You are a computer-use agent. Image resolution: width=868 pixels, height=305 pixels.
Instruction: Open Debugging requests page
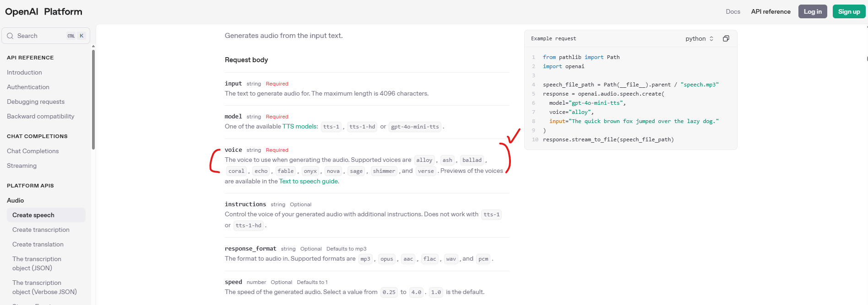click(36, 102)
